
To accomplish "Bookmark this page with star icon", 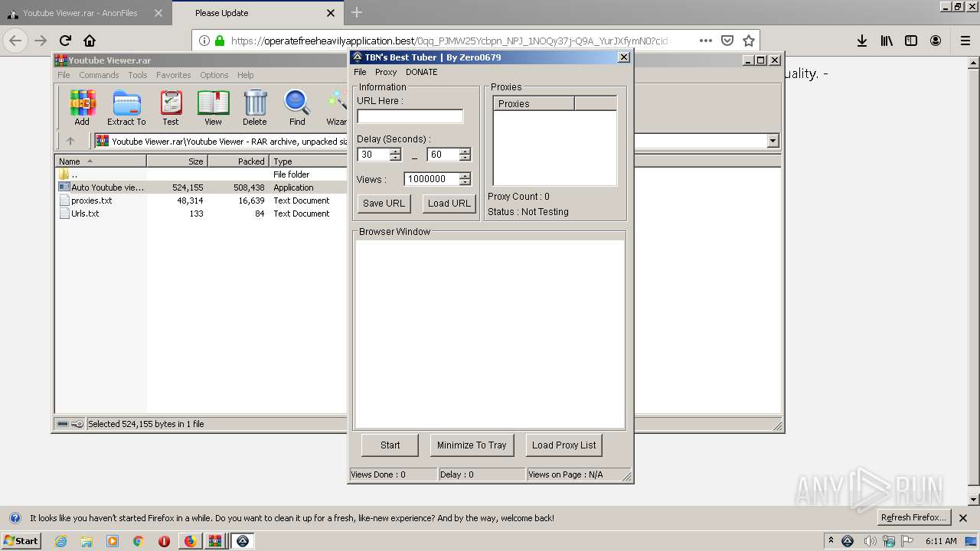I will pos(749,41).
